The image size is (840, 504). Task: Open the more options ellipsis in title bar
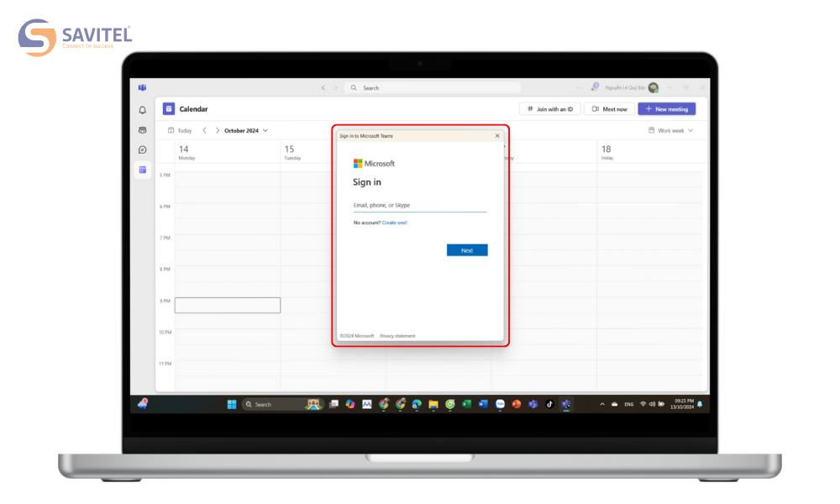[579, 87]
